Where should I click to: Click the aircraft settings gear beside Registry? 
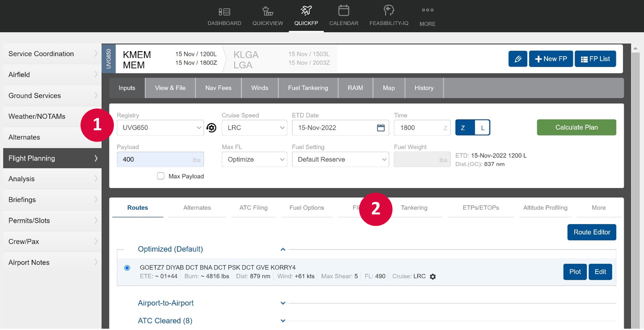coord(211,127)
